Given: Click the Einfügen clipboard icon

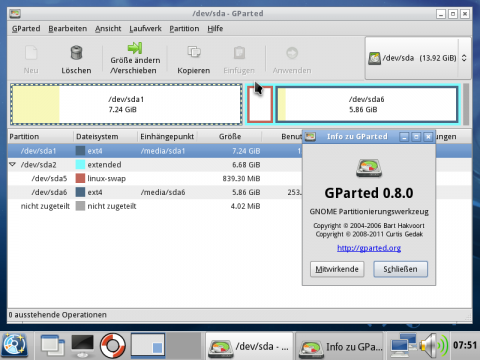Looking at the screenshot, I should 239,53.
